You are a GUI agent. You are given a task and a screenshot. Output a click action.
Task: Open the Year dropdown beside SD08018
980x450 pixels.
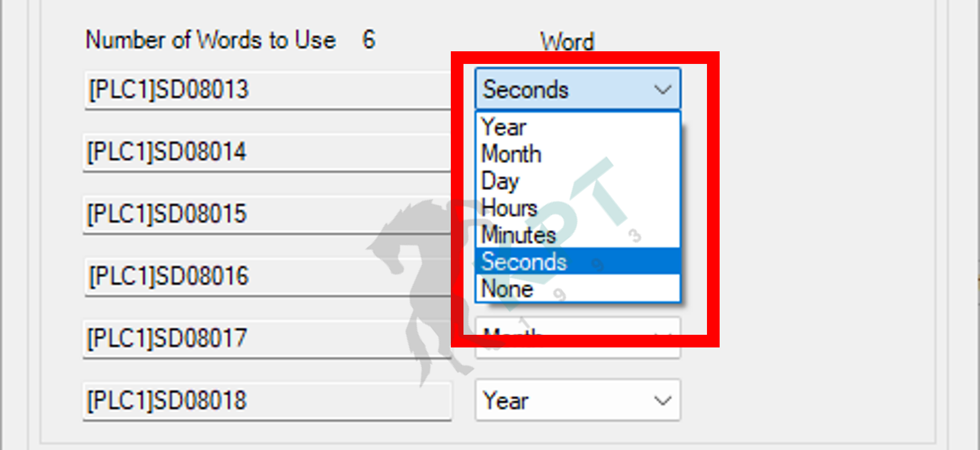coord(577,400)
